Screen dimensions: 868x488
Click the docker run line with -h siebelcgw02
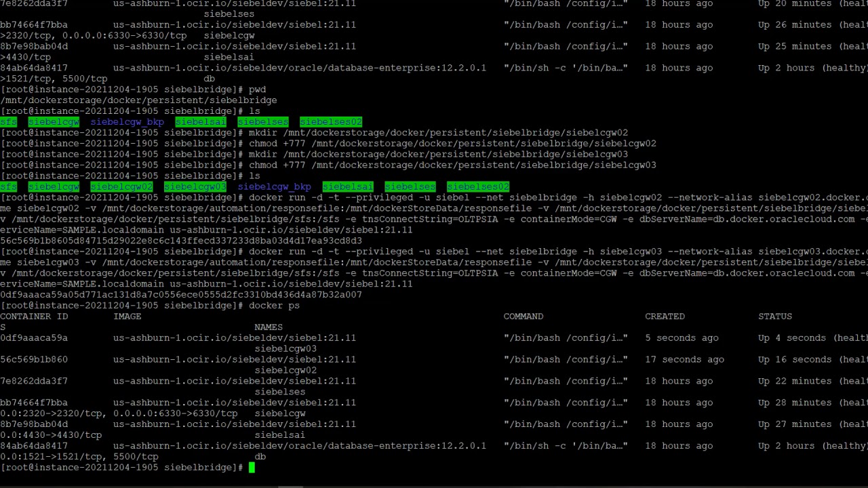tap(558, 198)
